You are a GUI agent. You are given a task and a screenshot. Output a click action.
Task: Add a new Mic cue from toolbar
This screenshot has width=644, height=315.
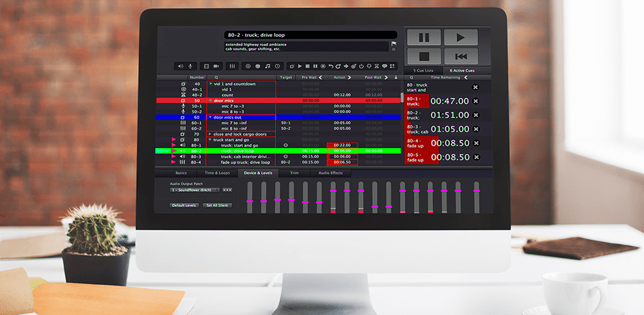[191, 66]
